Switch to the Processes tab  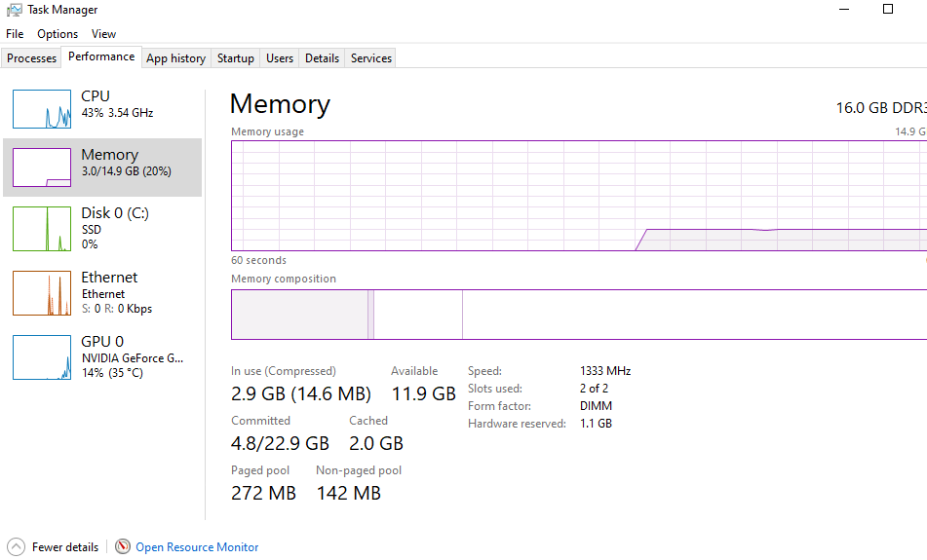pyautogui.click(x=31, y=58)
